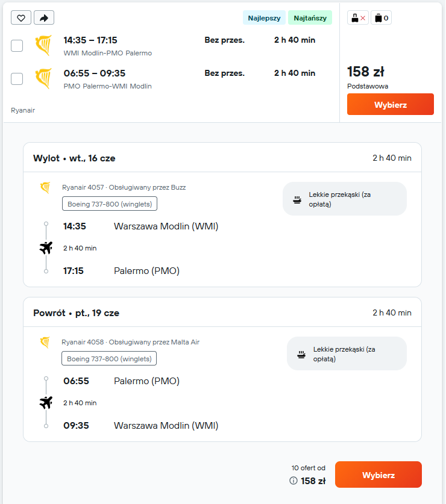Save flight with the heart icon
Screen dimensions: 446x504
click(x=21, y=17)
